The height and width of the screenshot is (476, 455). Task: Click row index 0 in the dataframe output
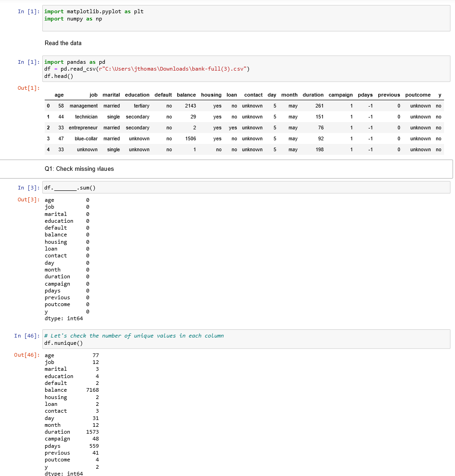48,106
